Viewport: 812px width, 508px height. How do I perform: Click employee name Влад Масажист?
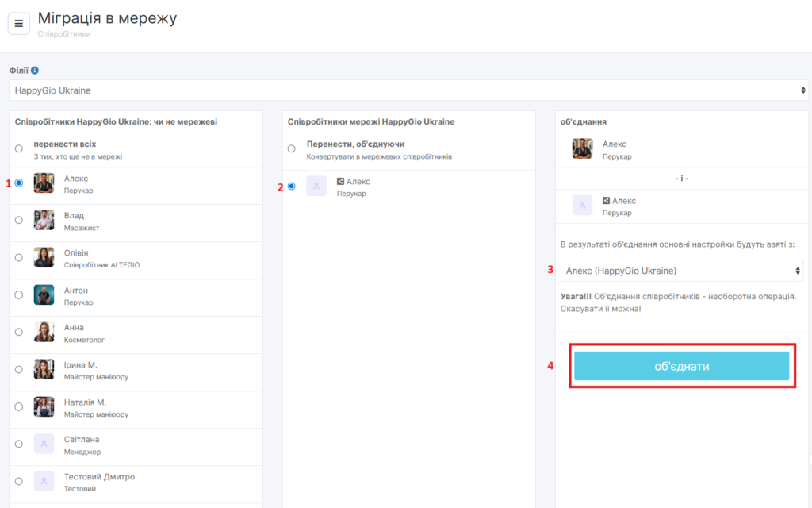(x=74, y=216)
